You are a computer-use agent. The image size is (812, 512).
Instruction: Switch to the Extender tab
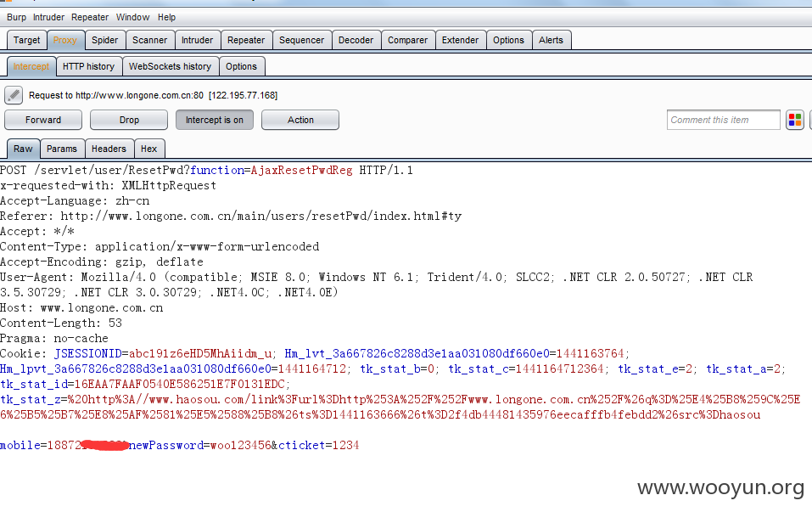pos(461,40)
